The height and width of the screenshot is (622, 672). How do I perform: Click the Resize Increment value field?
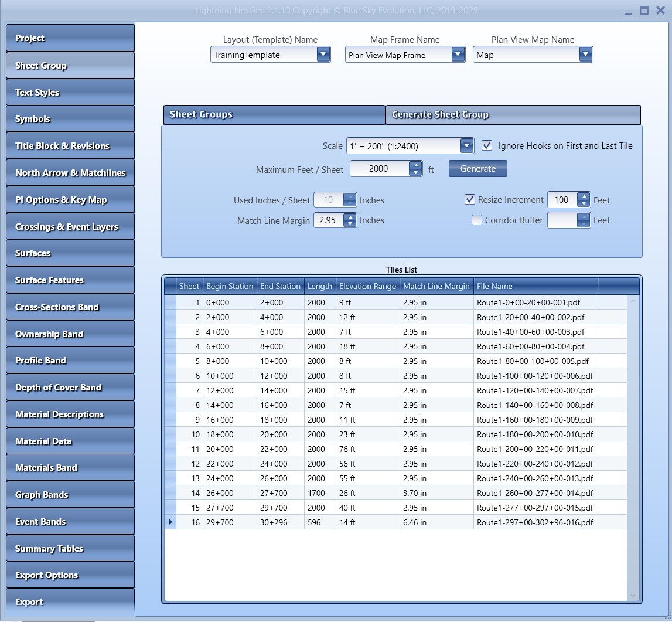point(562,199)
